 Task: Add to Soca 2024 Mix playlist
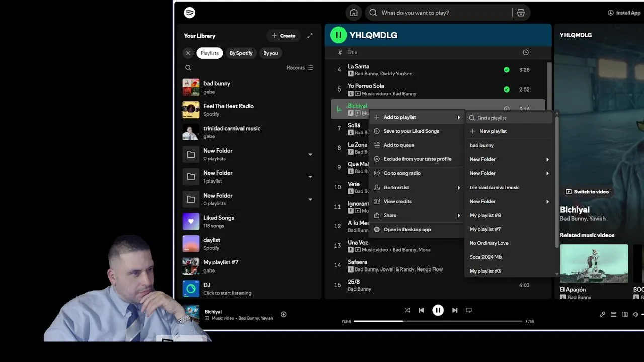[x=509, y=257]
